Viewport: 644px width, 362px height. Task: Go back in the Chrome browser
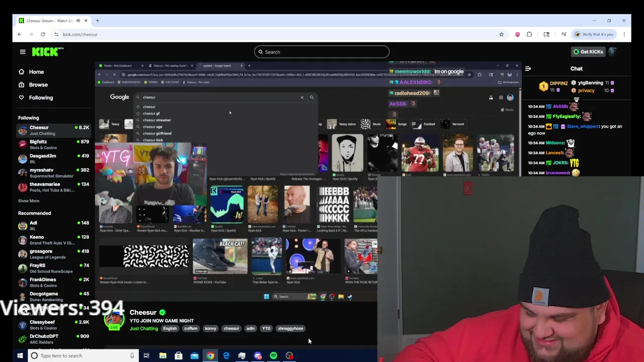coord(20,34)
